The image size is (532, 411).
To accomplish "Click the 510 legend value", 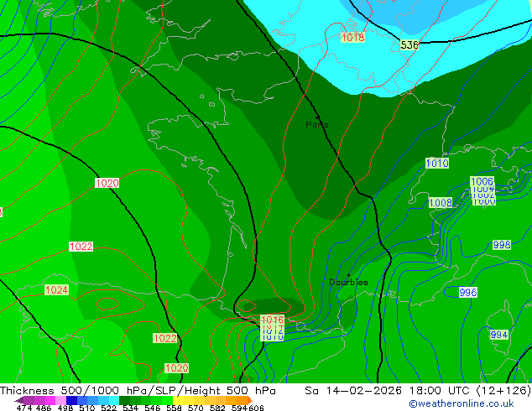I will pos(87,408).
